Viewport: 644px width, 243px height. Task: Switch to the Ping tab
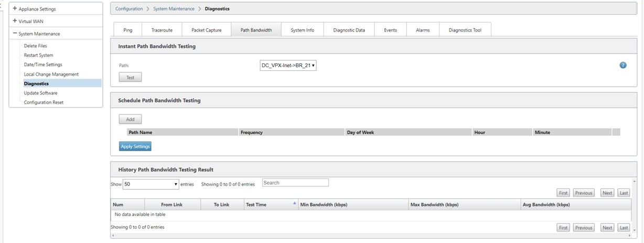click(128, 30)
